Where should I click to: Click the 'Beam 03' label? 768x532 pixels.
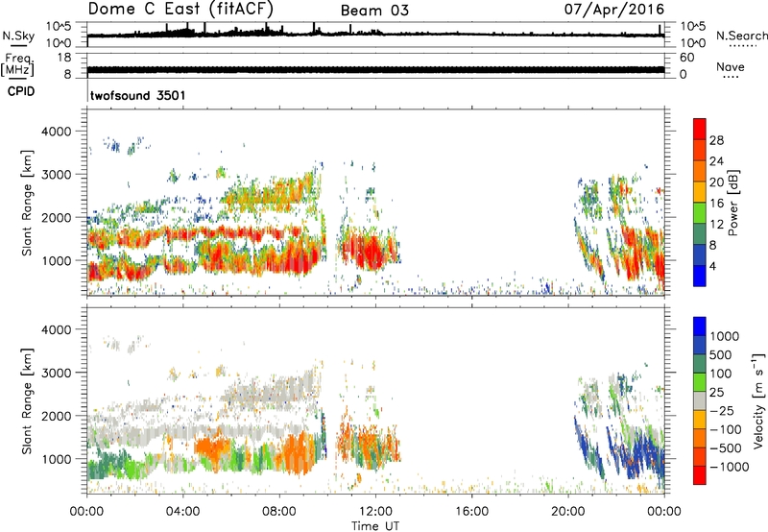coord(374,11)
